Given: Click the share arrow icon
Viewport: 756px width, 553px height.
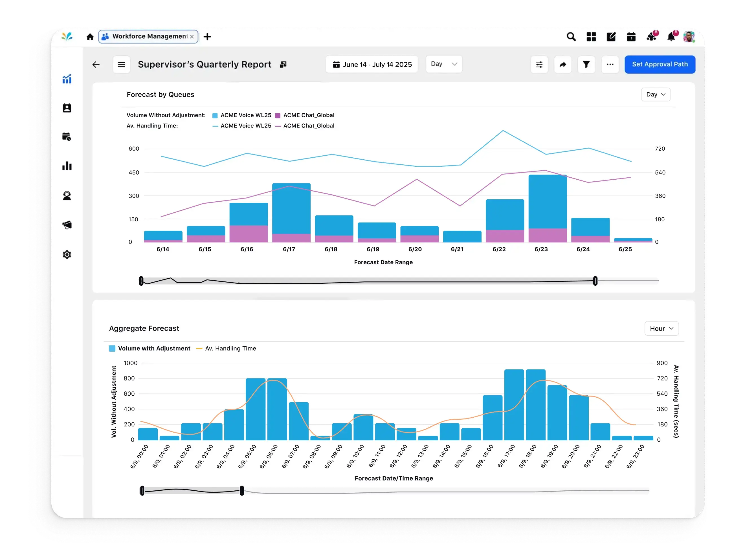Looking at the screenshot, I should point(562,65).
